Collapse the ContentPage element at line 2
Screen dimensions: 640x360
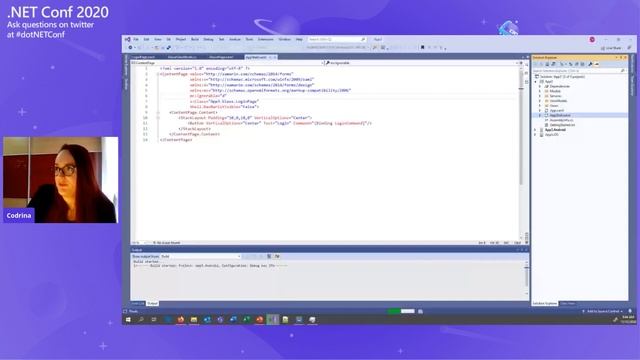158,74
